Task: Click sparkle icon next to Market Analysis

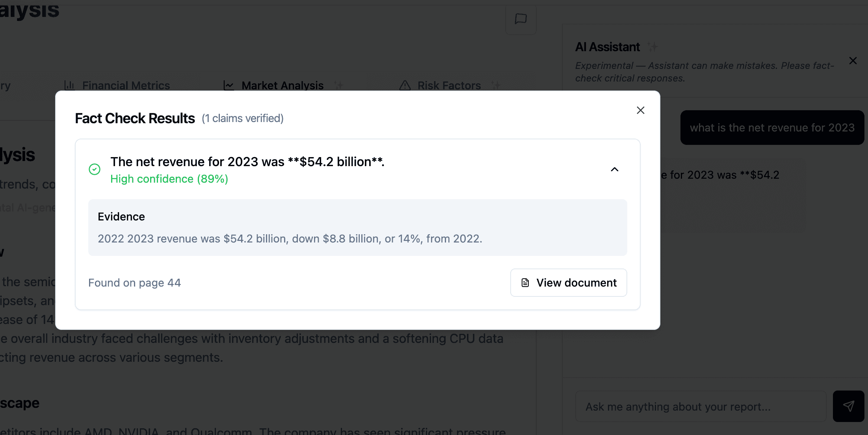Action: coord(339,85)
